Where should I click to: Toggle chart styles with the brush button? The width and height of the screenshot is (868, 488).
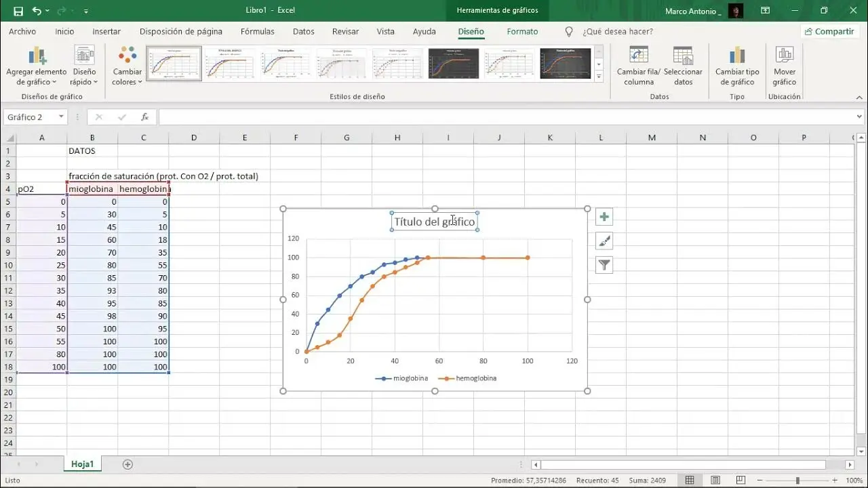pyautogui.click(x=604, y=240)
